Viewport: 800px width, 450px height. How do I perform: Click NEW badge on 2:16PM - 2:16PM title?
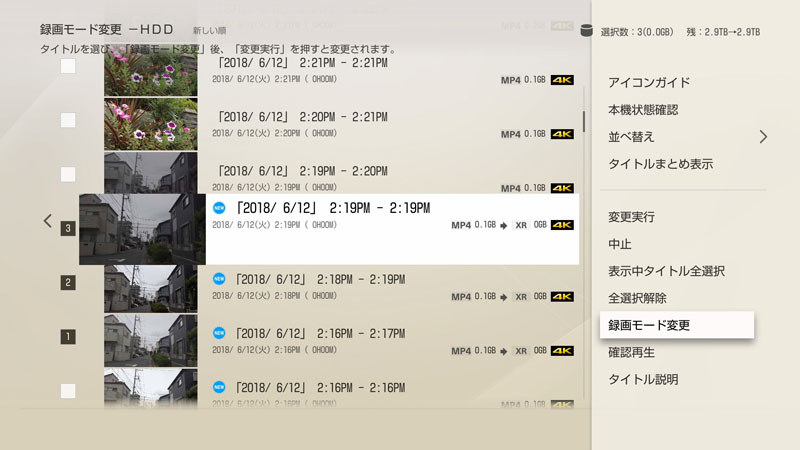[x=219, y=387]
